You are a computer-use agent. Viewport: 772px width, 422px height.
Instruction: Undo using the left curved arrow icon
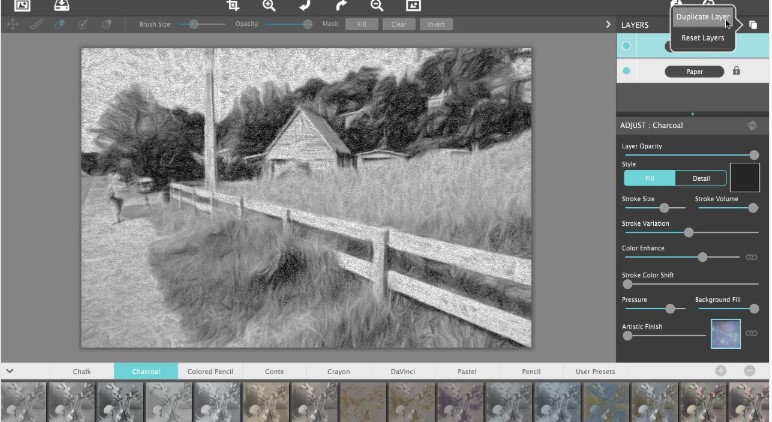pyautogui.click(x=305, y=5)
